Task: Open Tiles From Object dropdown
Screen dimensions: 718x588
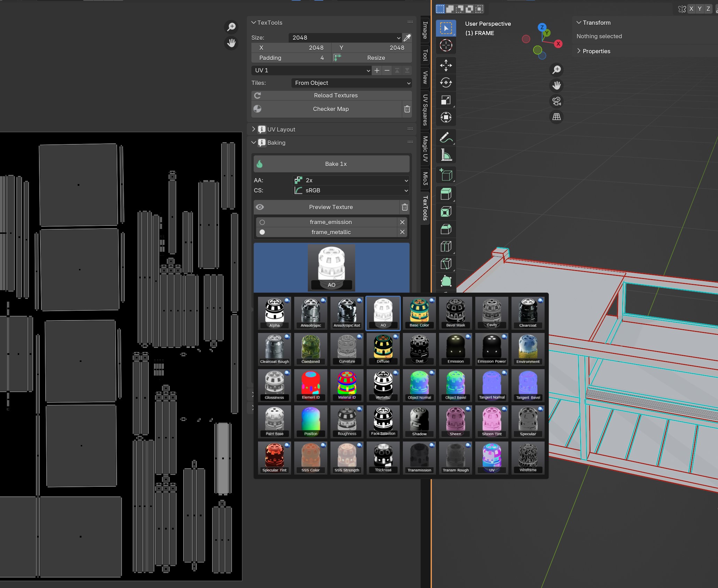Action: coord(351,83)
